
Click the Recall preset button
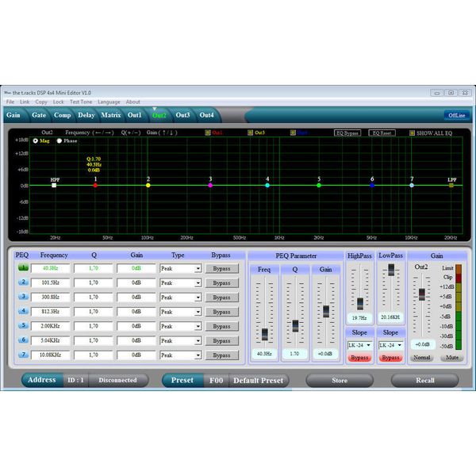point(425,380)
